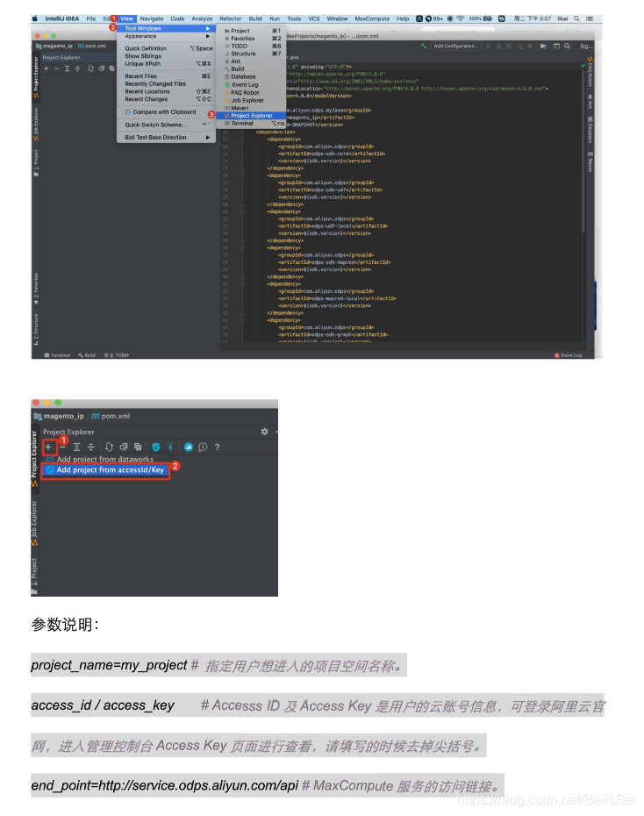Open Project Explorer vertical tab in lower window
644x816 pixels.
[34, 458]
